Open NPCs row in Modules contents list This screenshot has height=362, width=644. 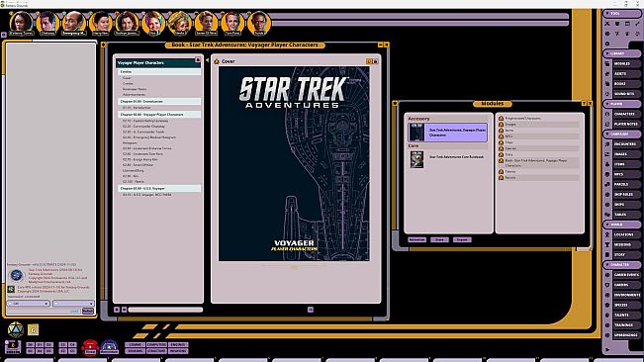pyautogui.click(x=538, y=136)
